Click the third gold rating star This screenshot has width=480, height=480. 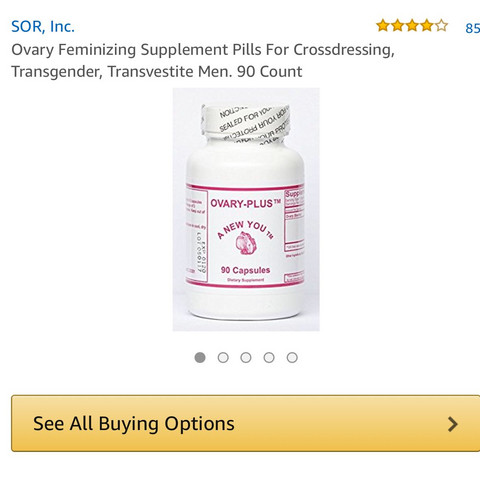412,25
